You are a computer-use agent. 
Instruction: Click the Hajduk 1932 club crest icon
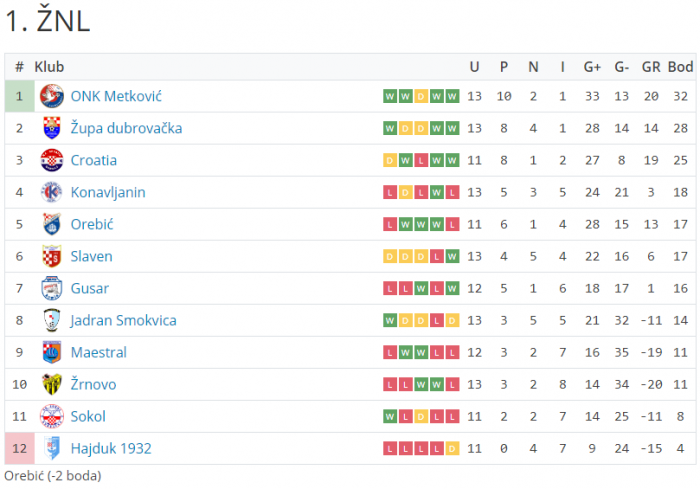(x=51, y=448)
